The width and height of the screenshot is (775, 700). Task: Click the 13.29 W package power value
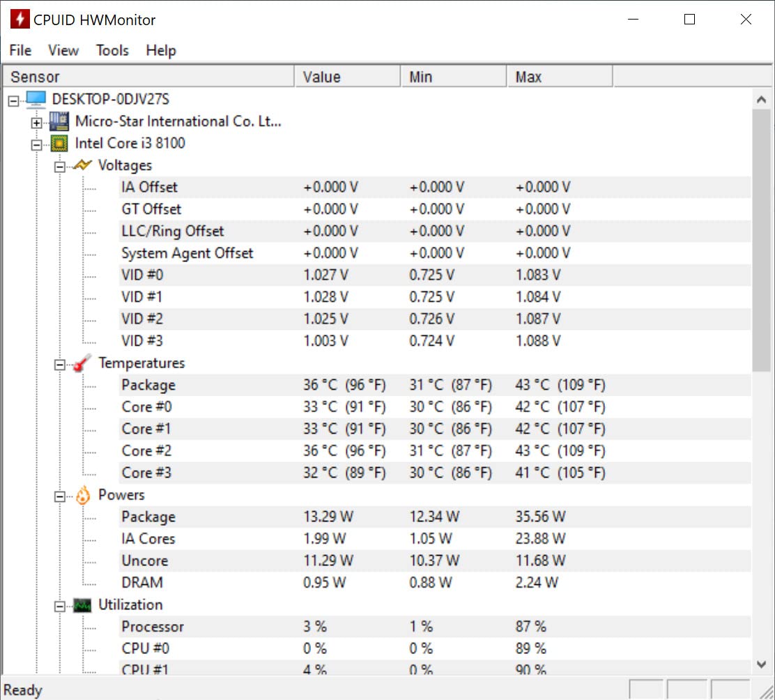[x=328, y=517]
